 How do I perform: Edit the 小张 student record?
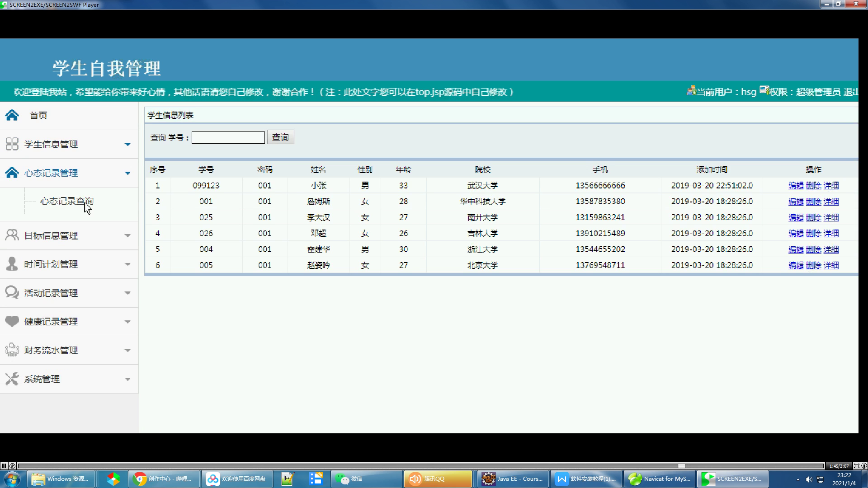point(796,185)
